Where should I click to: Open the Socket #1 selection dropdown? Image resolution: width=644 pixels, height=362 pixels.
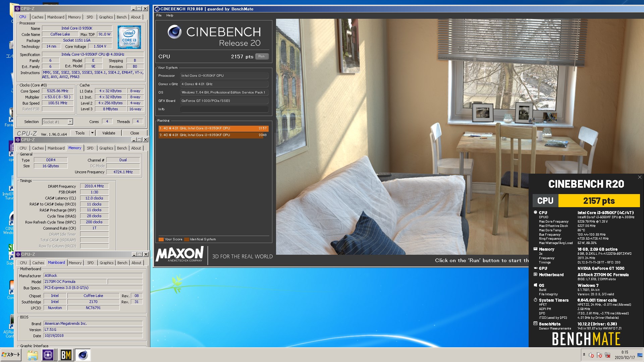pyautogui.click(x=70, y=122)
